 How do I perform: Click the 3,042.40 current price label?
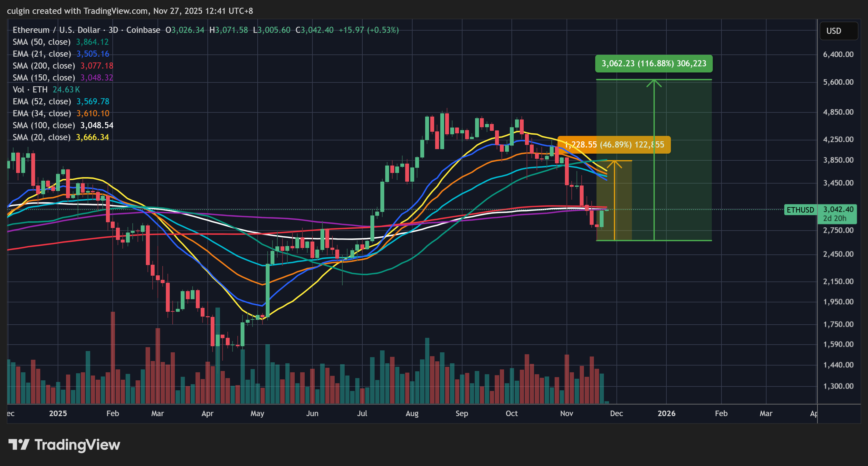point(838,209)
